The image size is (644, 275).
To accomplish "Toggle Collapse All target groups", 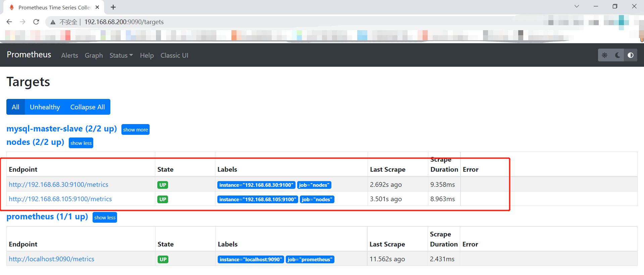I will (88, 107).
